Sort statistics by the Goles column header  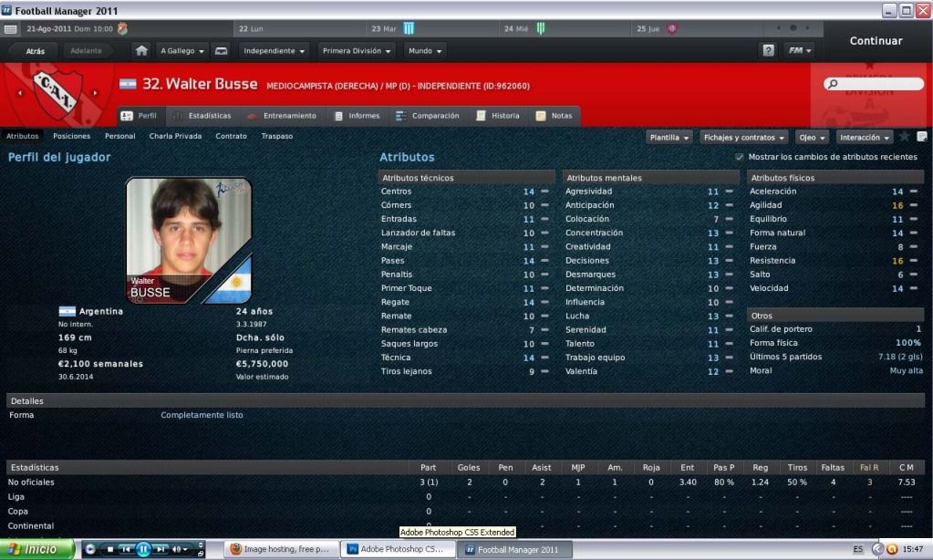point(469,468)
